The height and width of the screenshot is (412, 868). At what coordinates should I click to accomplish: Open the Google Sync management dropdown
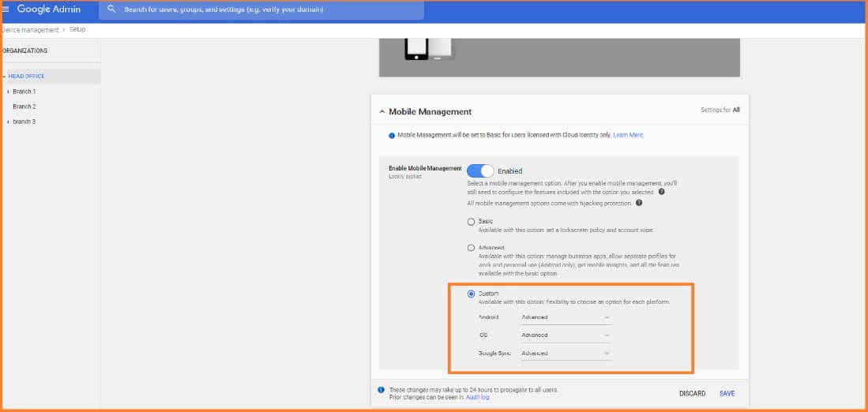tap(566, 354)
